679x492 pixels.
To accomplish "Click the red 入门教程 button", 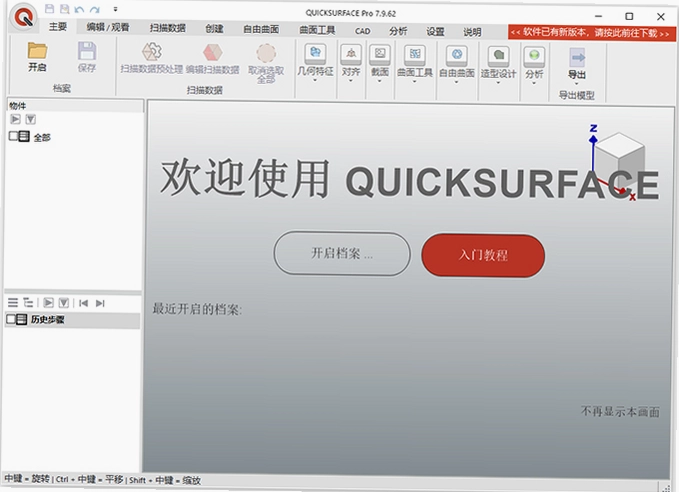I will click(x=483, y=255).
